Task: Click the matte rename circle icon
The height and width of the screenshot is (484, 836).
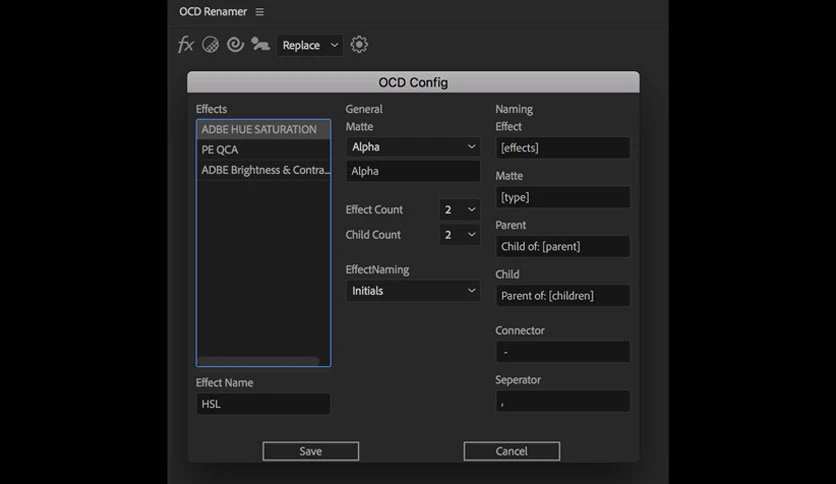Action: tap(210, 45)
